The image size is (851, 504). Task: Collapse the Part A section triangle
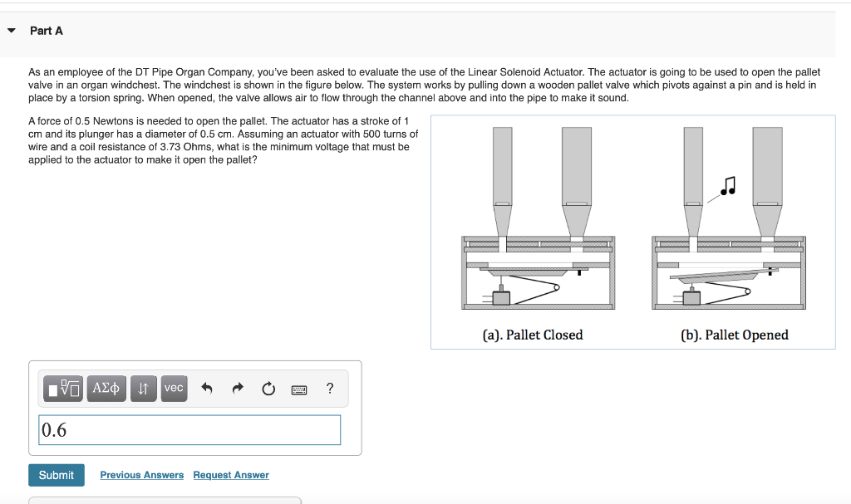point(12,31)
